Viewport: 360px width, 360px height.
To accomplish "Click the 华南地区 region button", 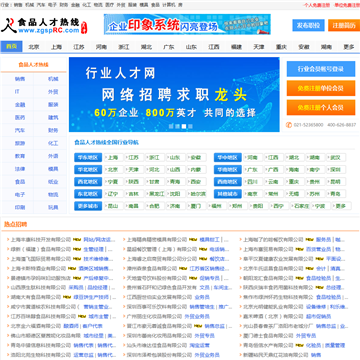I will tap(228, 170).
